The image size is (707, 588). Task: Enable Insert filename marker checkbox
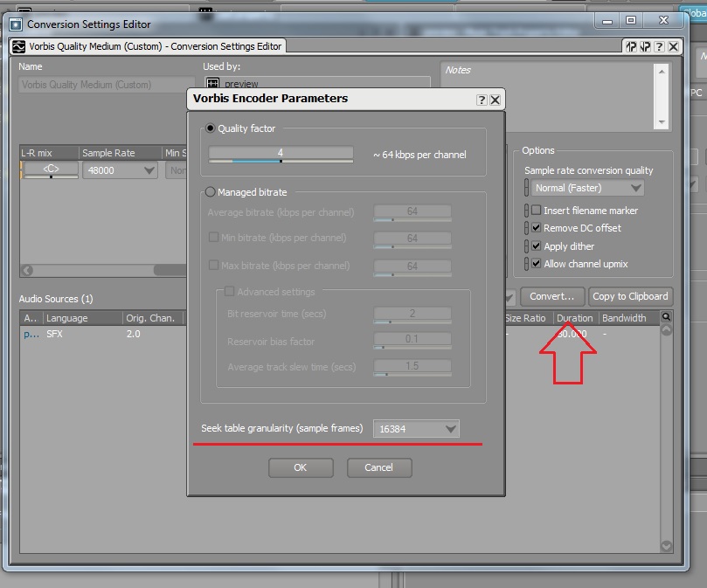click(536, 211)
